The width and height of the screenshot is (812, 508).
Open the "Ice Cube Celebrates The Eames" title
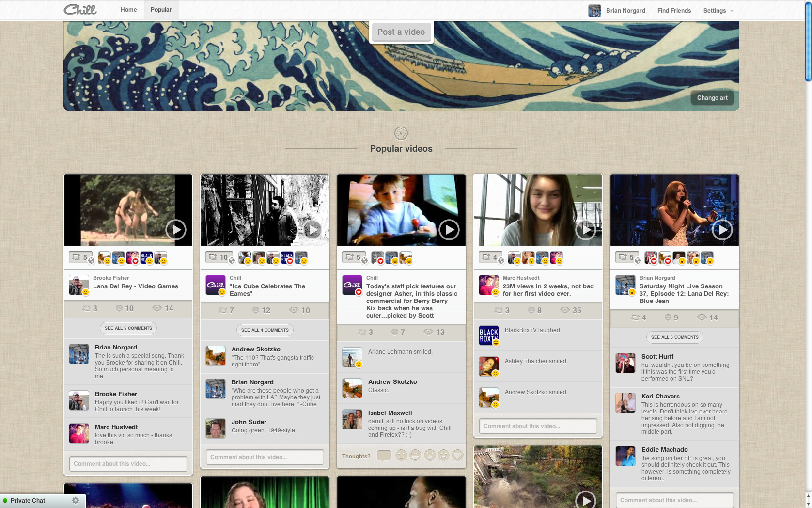(267, 290)
